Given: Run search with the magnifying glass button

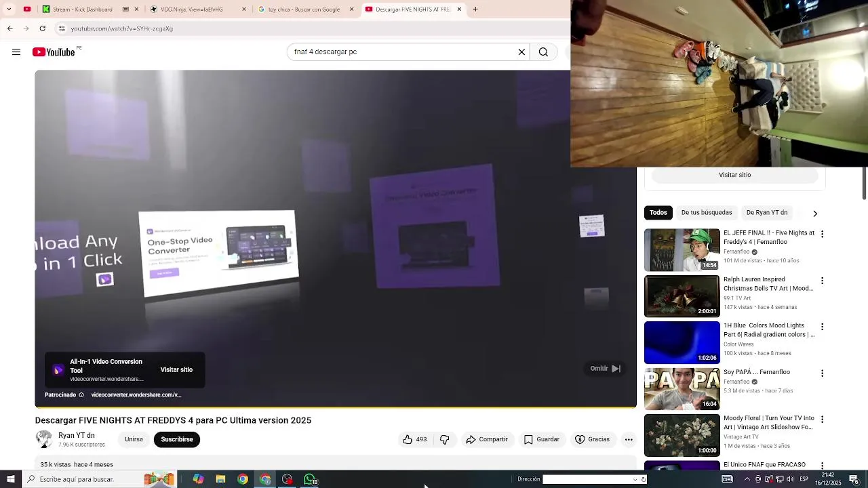Looking at the screenshot, I should (x=543, y=52).
